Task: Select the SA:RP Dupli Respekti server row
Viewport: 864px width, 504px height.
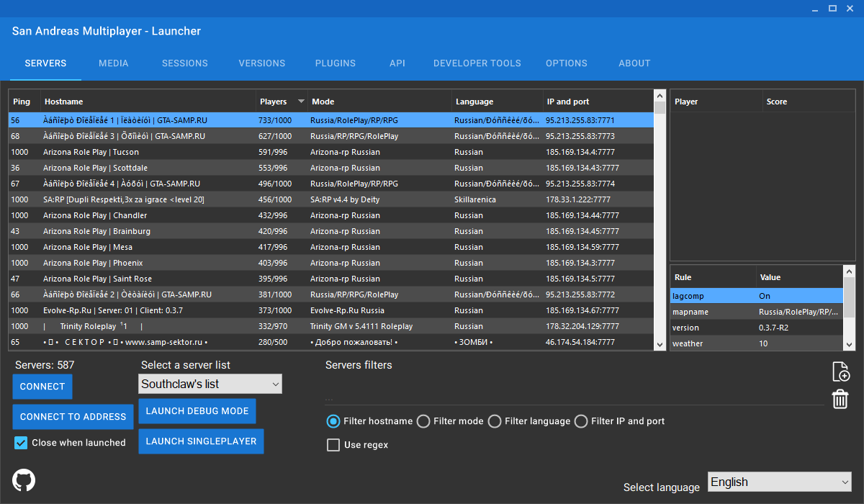Action: 331,199
